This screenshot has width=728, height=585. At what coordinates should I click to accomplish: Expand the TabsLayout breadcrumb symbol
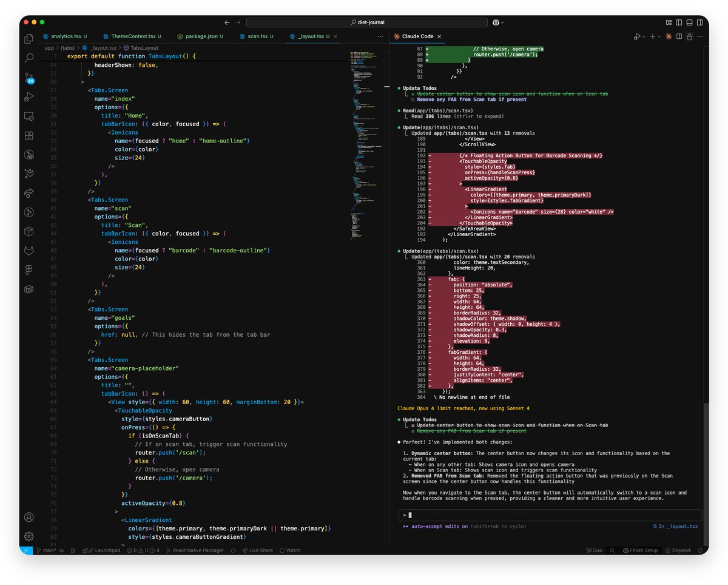pyautogui.click(x=140, y=47)
